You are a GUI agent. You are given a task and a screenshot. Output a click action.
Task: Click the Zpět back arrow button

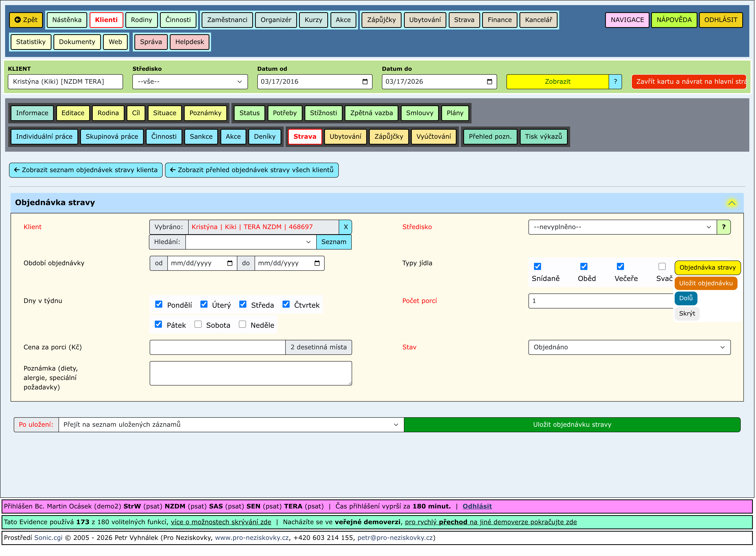pyautogui.click(x=26, y=20)
